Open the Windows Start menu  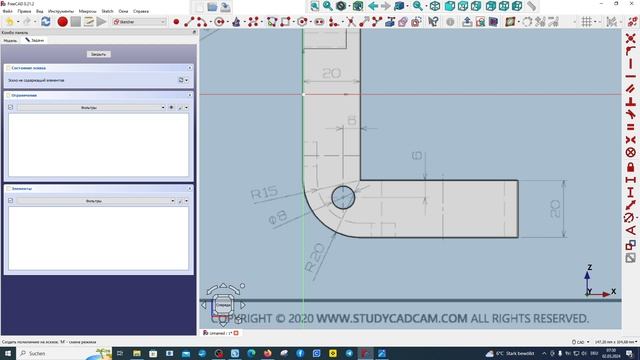click(8, 353)
